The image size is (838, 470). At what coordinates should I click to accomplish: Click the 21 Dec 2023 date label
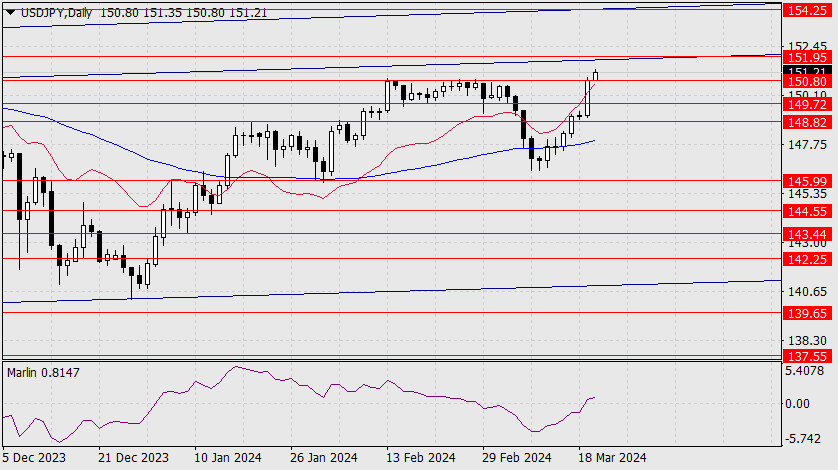[133, 458]
